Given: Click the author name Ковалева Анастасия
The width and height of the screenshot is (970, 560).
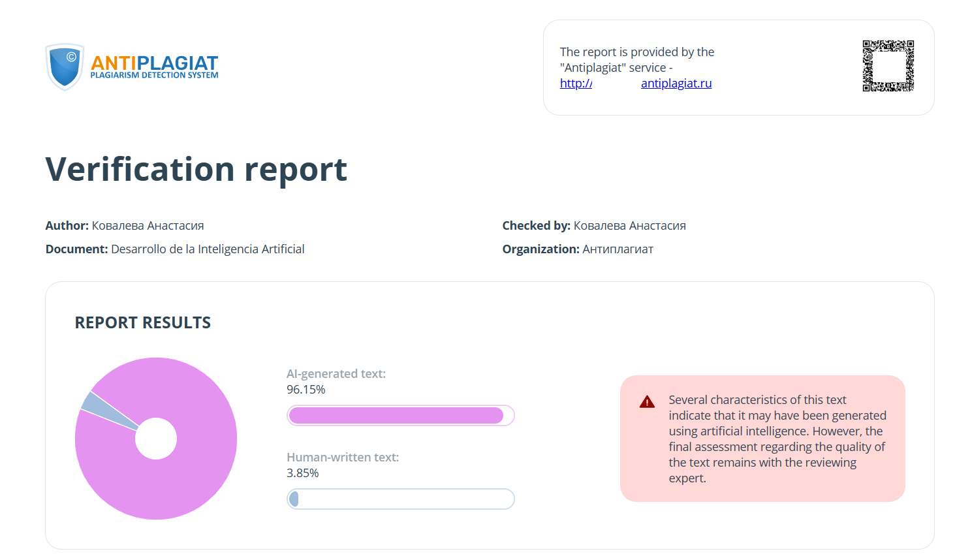Looking at the screenshot, I should pos(148,226).
